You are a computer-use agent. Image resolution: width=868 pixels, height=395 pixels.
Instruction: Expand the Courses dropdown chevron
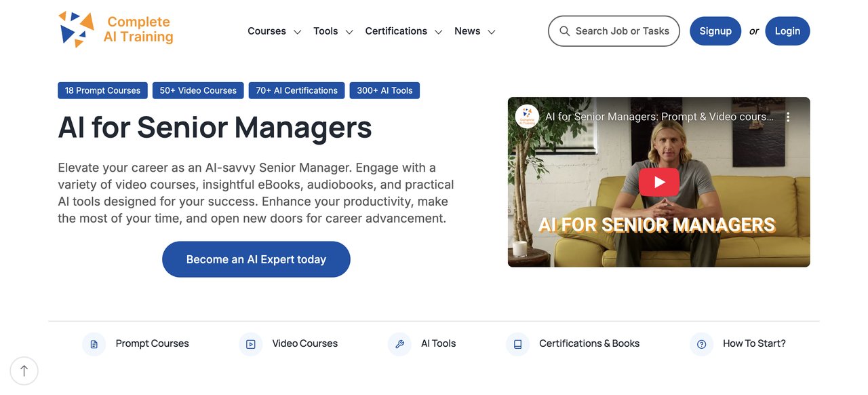pyautogui.click(x=297, y=32)
